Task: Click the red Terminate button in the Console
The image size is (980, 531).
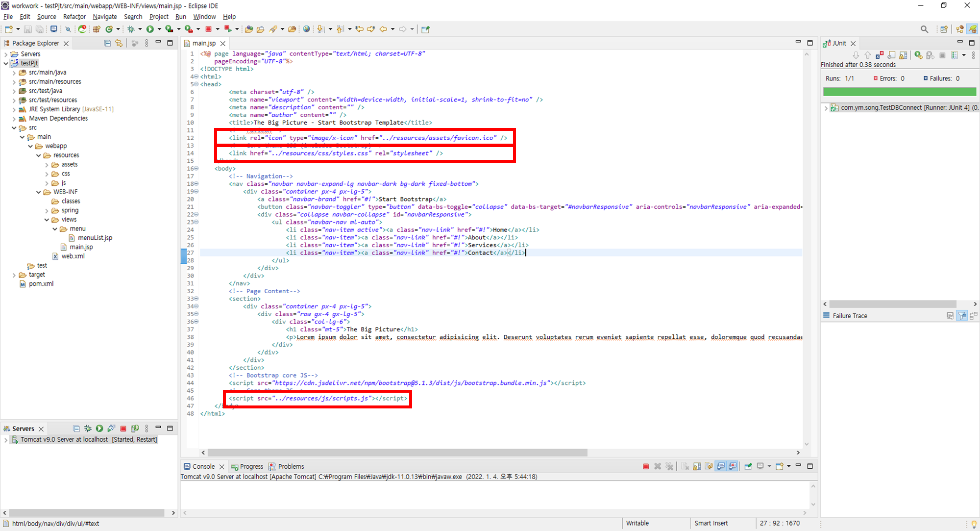Action: [646, 466]
